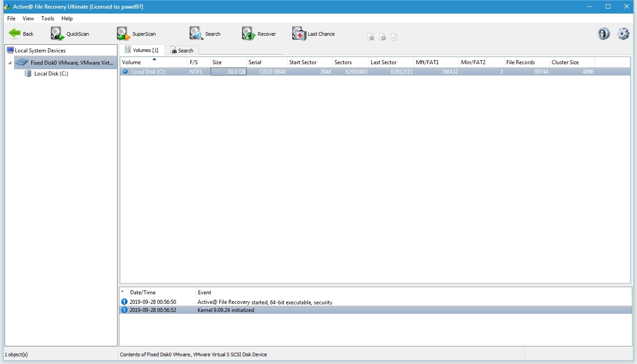Sort by File Records column header

click(x=527, y=62)
